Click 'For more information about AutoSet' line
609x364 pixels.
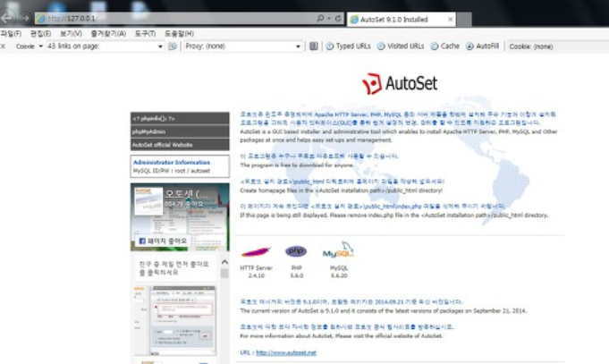click(x=341, y=336)
